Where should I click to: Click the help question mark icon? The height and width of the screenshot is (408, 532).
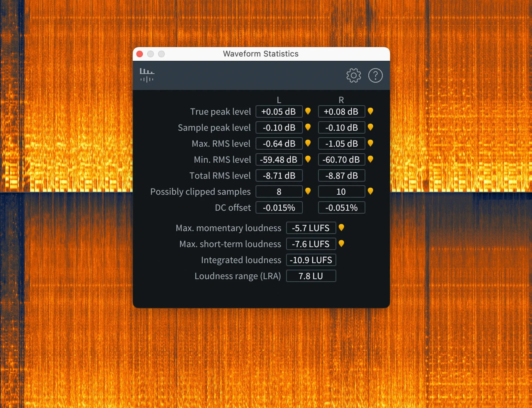[375, 75]
